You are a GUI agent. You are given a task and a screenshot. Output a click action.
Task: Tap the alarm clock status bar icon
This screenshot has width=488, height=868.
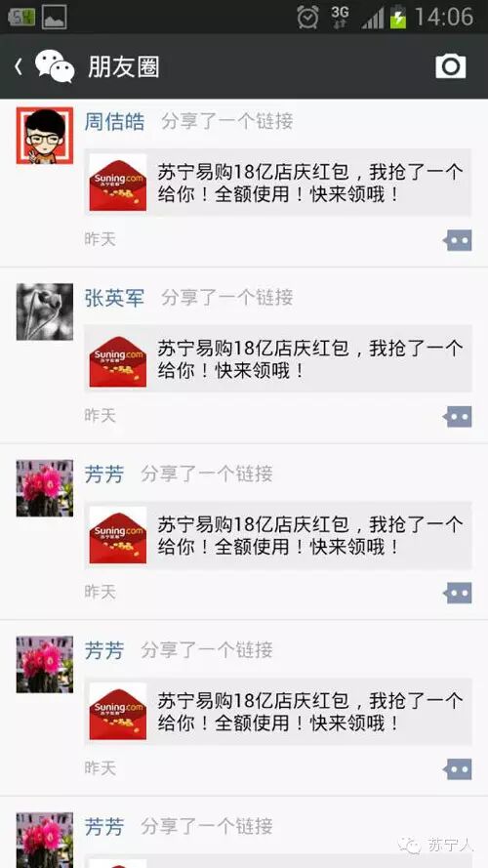click(307, 17)
